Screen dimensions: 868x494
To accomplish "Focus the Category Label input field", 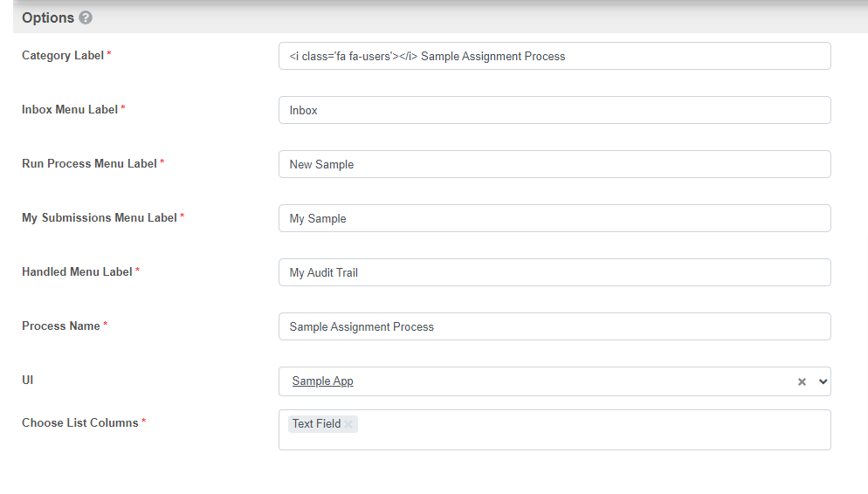I will pyautogui.click(x=555, y=56).
